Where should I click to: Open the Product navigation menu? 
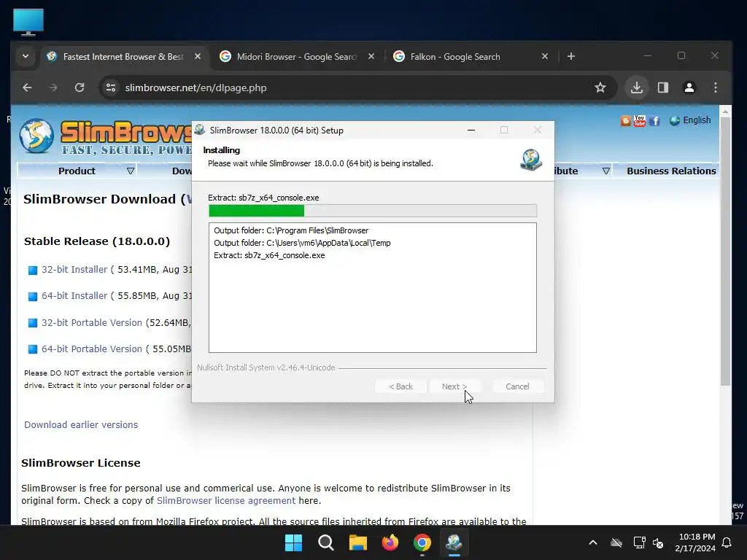point(77,171)
